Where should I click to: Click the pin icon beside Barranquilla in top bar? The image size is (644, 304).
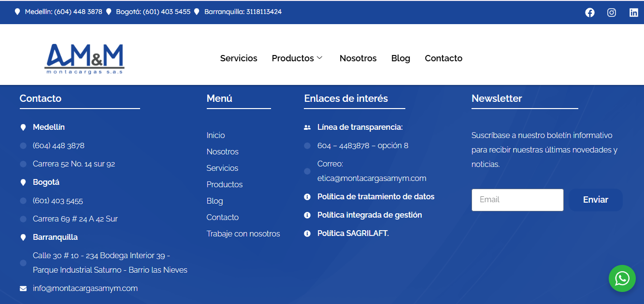pyautogui.click(x=196, y=12)
